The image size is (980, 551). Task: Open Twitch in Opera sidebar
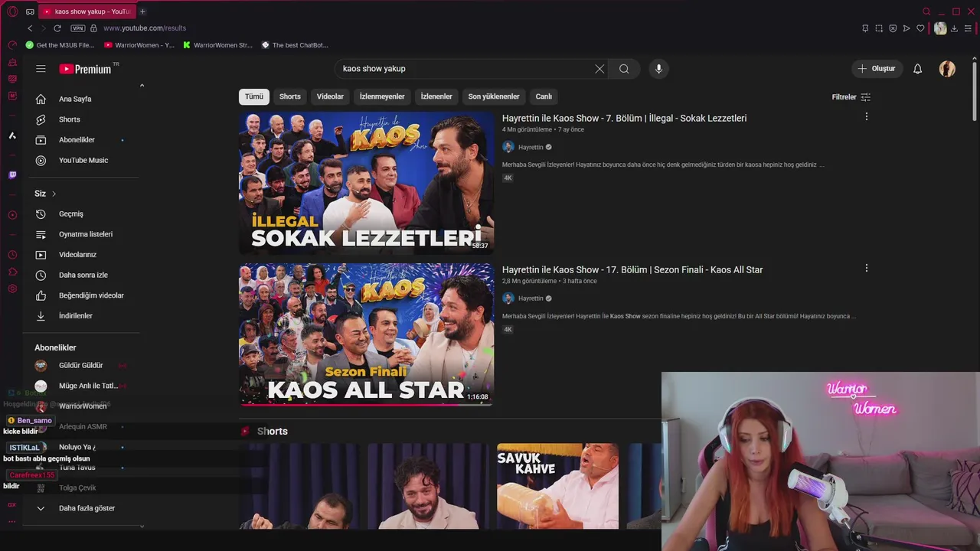coord(12,175)
